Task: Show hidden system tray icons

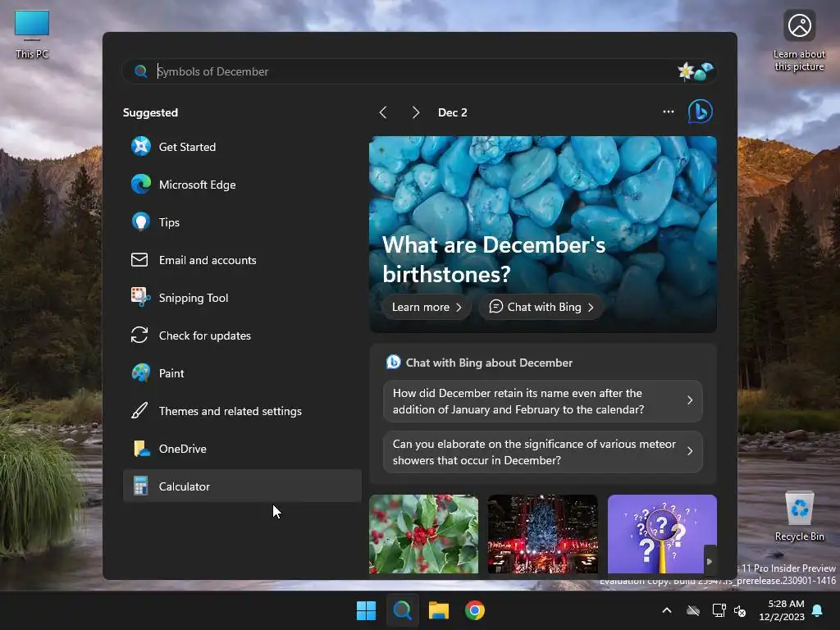Action: click(667, 610)
